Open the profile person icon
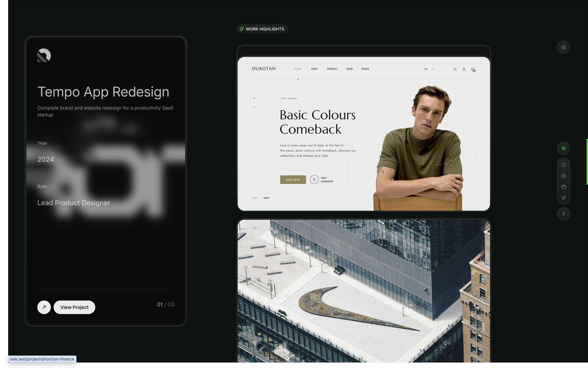 [x=563, y=176]
